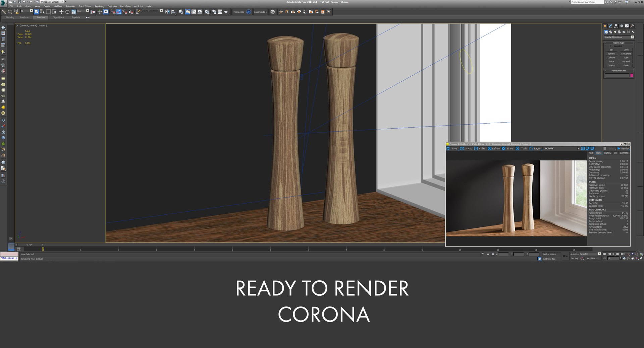Open the reference coordinate View dropdown
The image size is (644, 348).
pyautogui.click(x=83, y=11)
